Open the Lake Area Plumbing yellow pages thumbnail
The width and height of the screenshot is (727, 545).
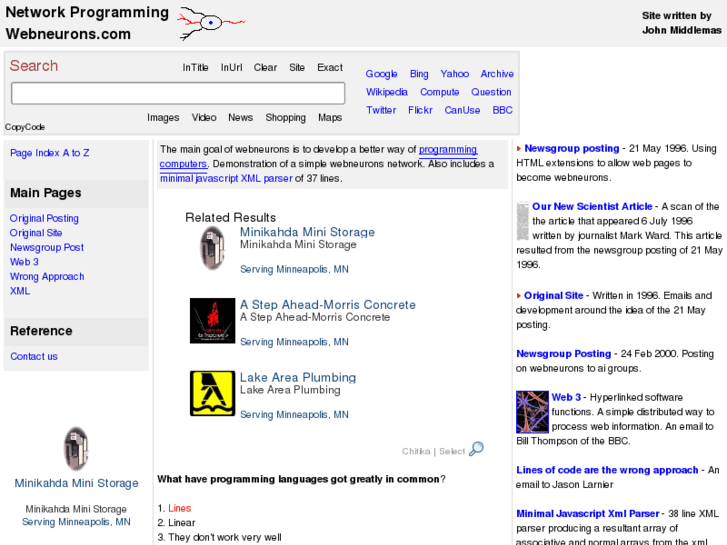212,393
